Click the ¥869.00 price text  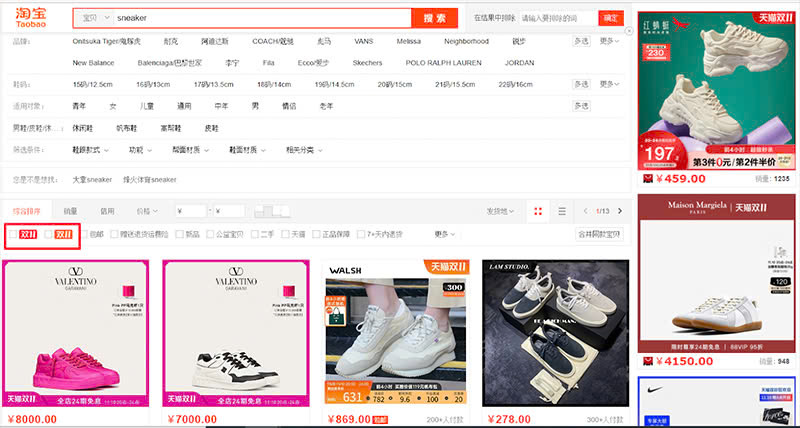click(349, 419)
